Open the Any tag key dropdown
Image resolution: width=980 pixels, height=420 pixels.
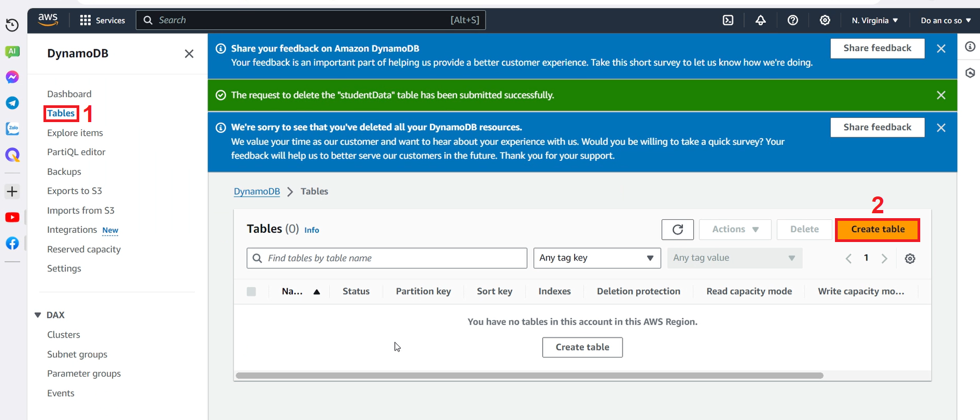coord(596,258)
